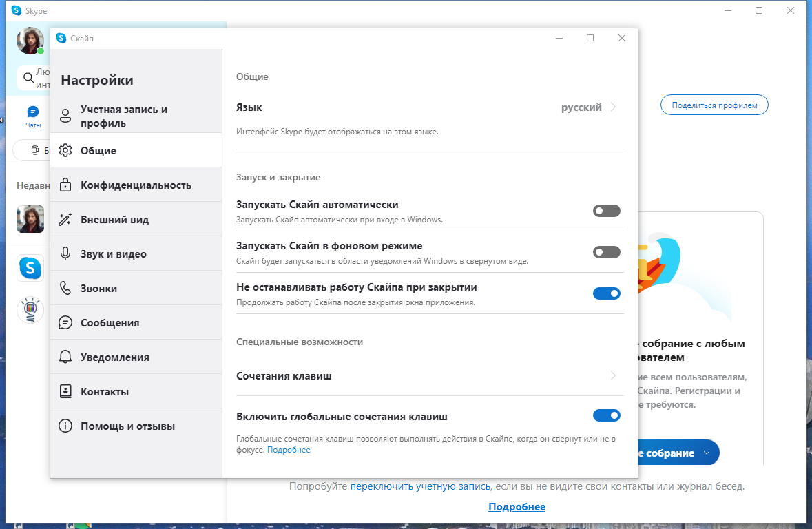
Task: Click the padlock icon beside Конфиденциальность
Action: tap(65, 185)
